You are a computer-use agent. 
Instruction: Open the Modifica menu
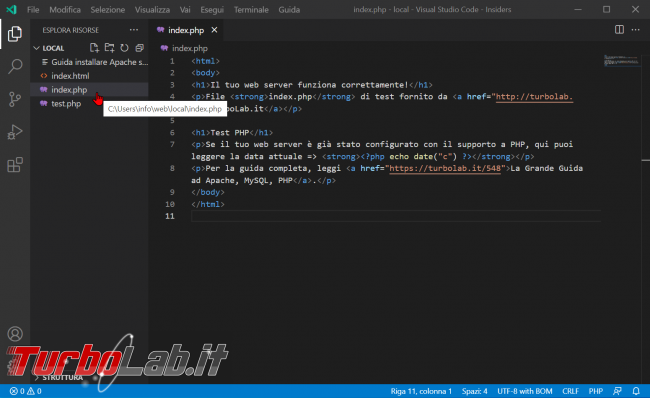tap(65, 10)
